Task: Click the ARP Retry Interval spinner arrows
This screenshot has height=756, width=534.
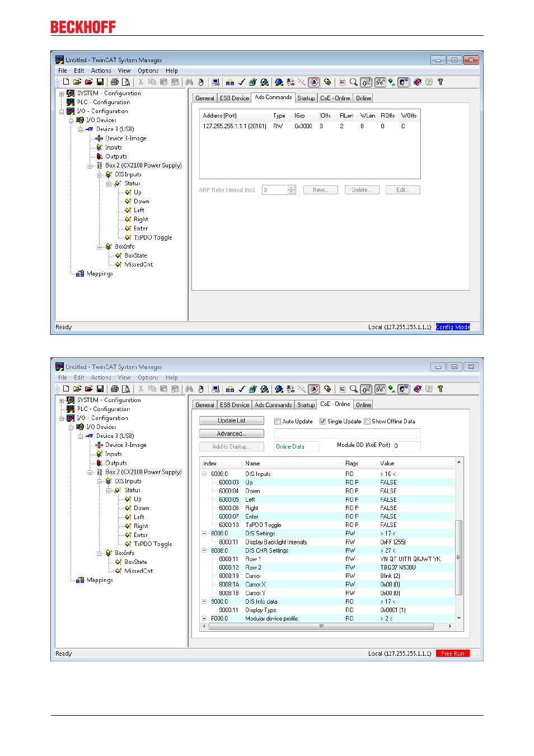Action: 292,190
